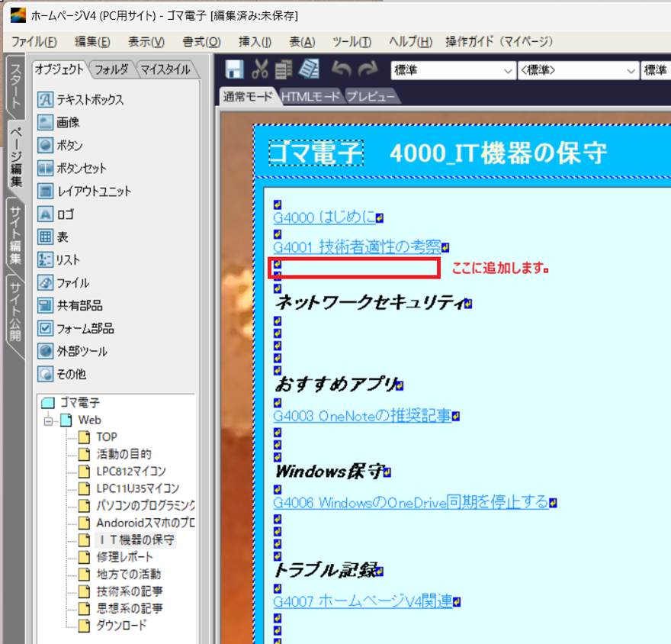Select the サイト公開 vertical tab

coord(15,311)
